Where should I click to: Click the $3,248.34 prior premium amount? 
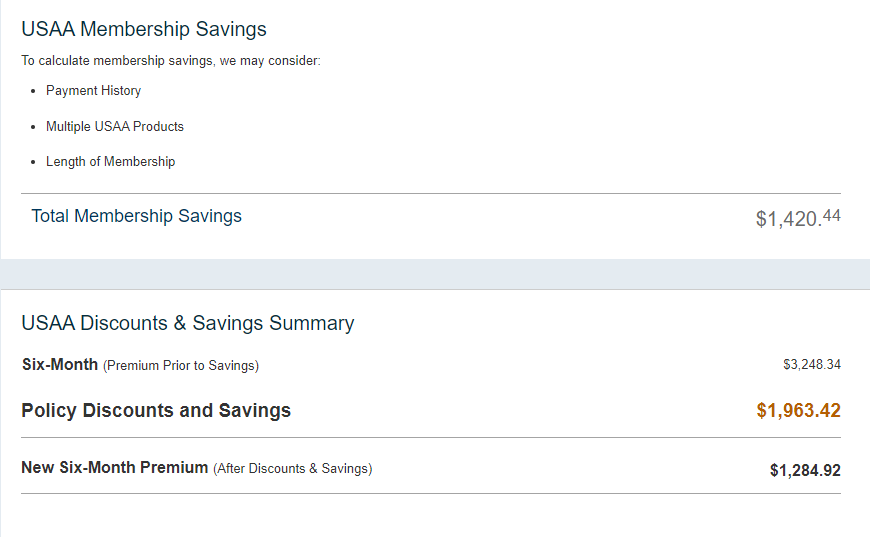tap(811, 365)
